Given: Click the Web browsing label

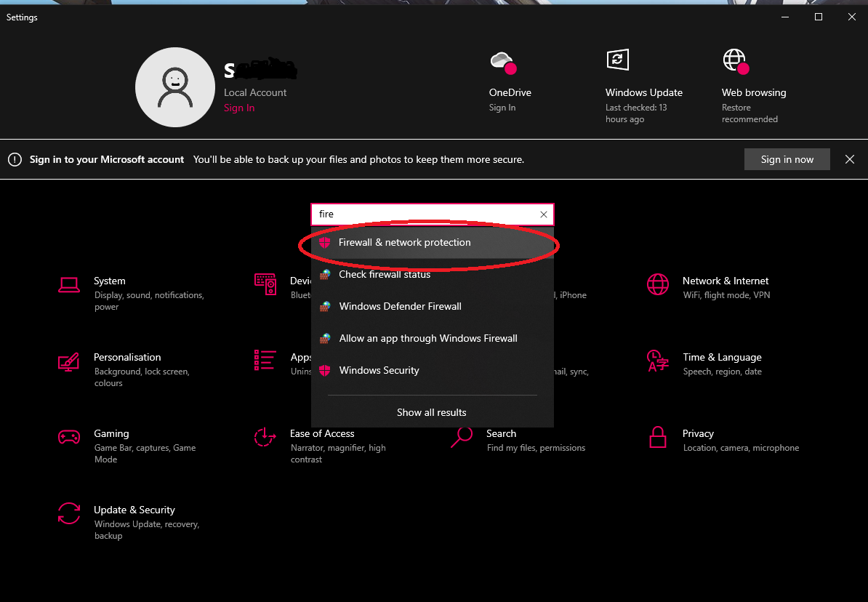Looking at the screenshot, I should pos(754,92).
